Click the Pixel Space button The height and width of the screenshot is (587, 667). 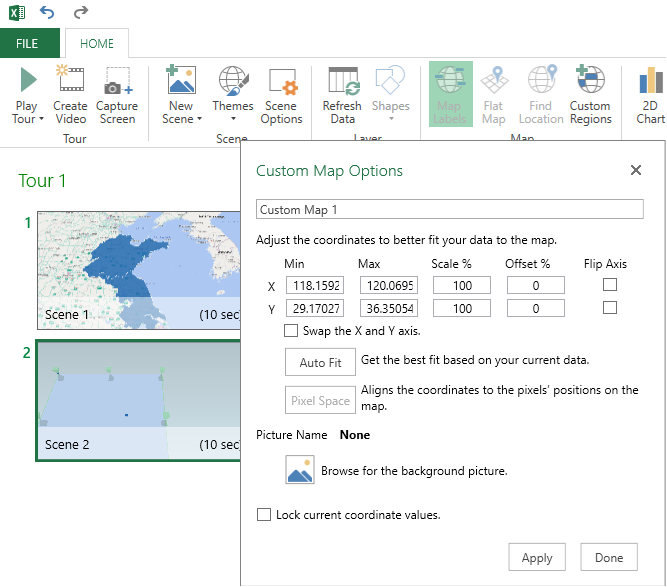click(x=320, y=400)
